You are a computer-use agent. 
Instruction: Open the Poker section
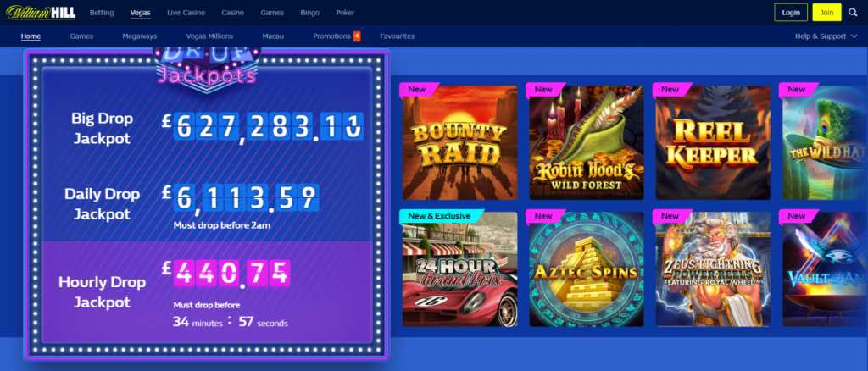tap(345, 12)
